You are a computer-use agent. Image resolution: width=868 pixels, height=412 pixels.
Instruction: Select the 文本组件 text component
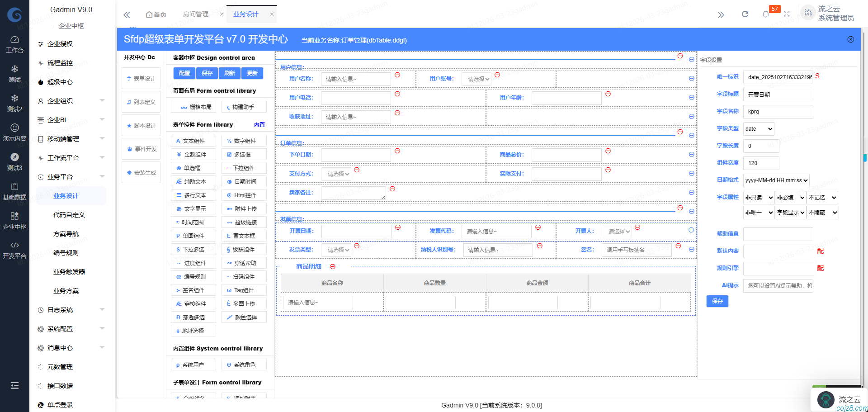tap(193, 141)
